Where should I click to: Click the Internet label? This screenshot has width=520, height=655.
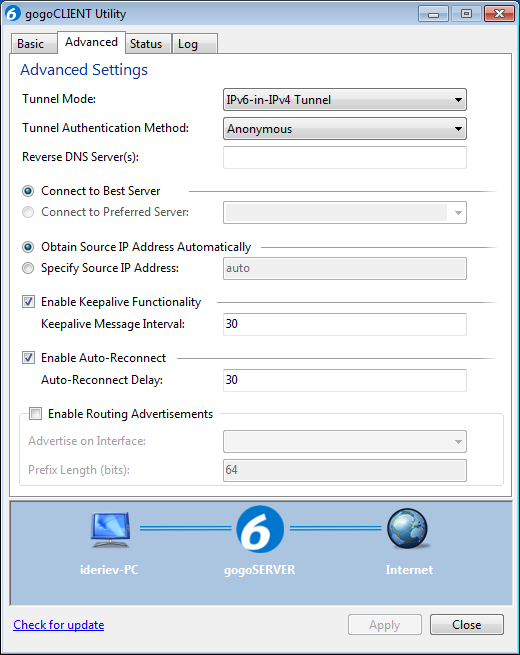click(x=409, y=570)
